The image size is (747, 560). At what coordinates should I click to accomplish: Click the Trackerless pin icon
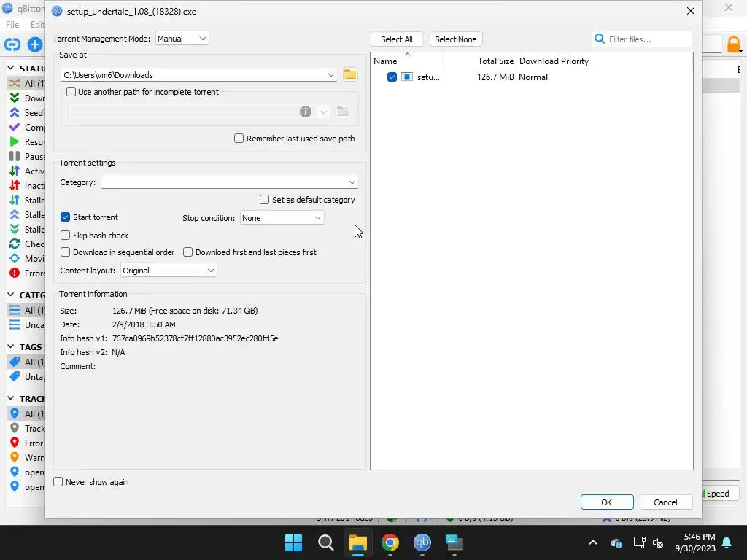15,428
